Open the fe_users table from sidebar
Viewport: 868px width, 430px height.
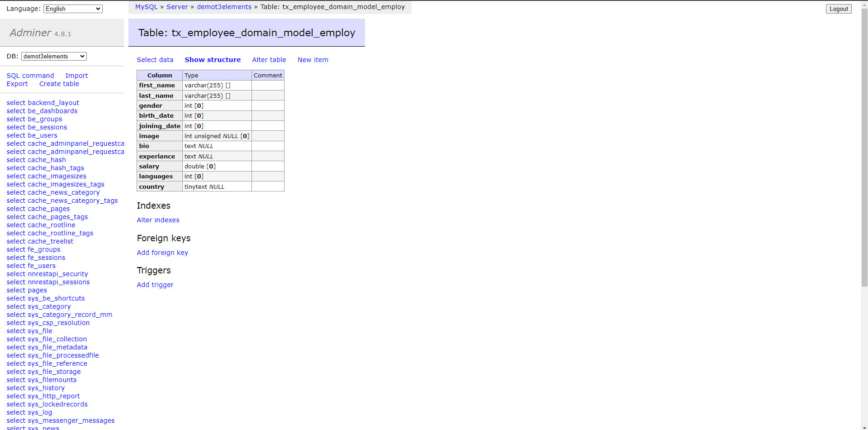[42, 266]
